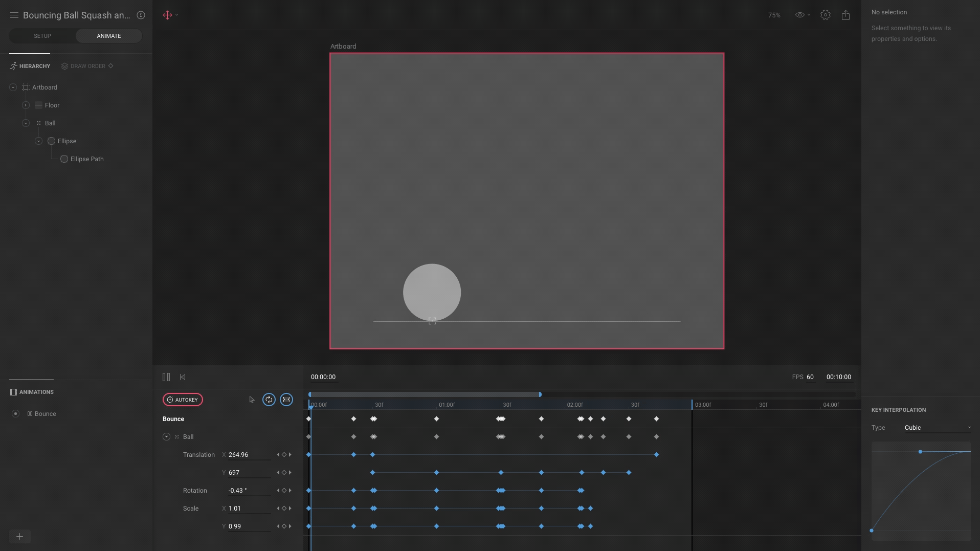Click the export share icon
The width and height of the screenshot is (980, 551).
tap(845, 15)
